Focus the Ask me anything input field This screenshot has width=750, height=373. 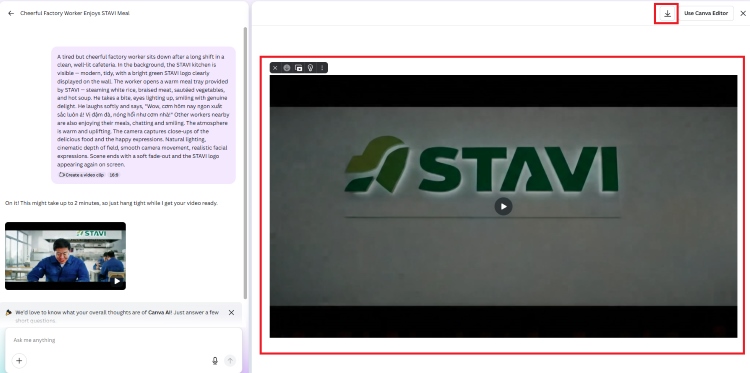(123, 340)
